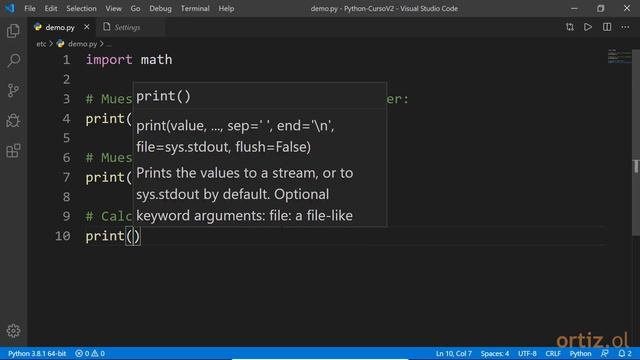Image resolution: width=640 pixels, height=360 pixels.
Task: Change end of line sequence CRLF
Action: click(553, 353)
